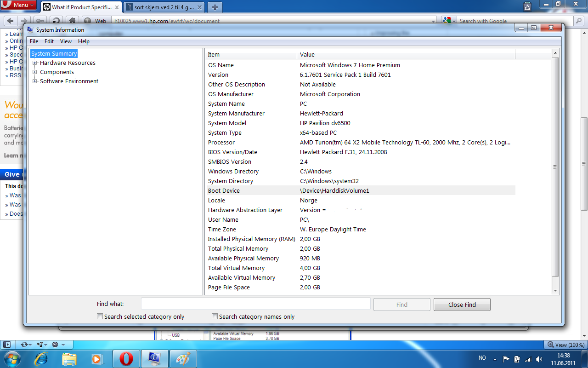588x368 pixels.
Task: Enable 'Search selected category only' checkbox
Action: (x=100, y=316)
